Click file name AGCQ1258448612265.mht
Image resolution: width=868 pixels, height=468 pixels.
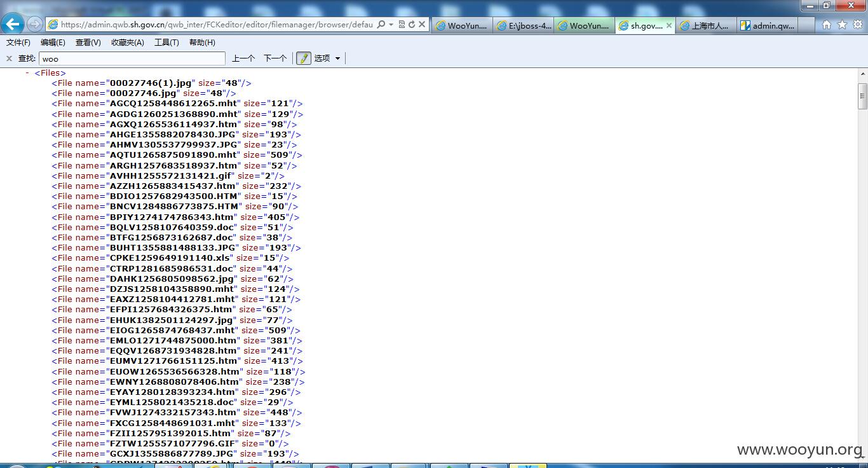(173, 104)
